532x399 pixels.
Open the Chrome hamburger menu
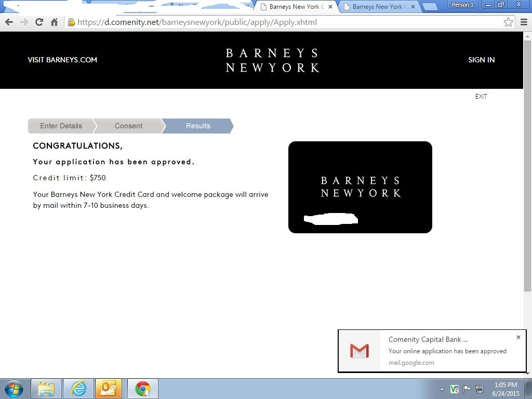pos(524,22)
